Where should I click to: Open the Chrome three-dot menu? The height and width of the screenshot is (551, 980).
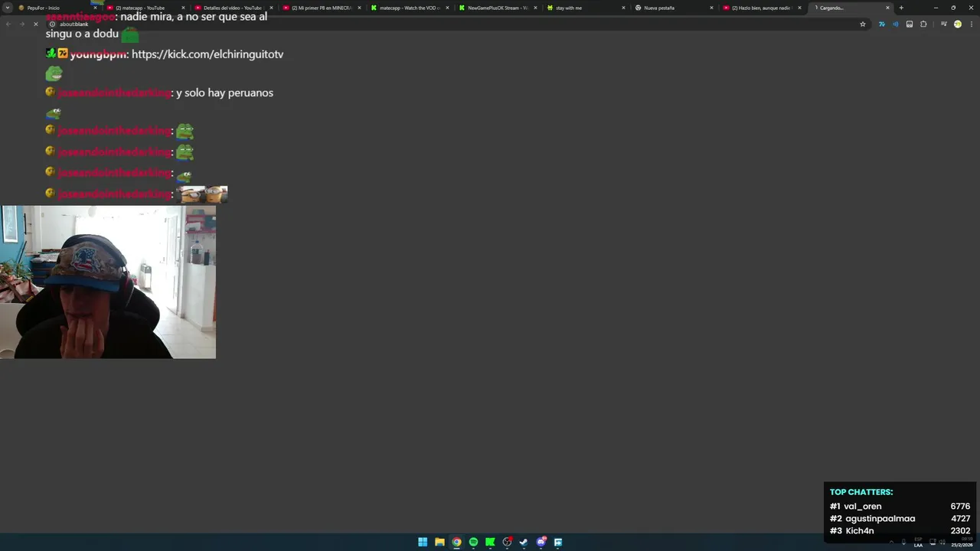(971, 24)
